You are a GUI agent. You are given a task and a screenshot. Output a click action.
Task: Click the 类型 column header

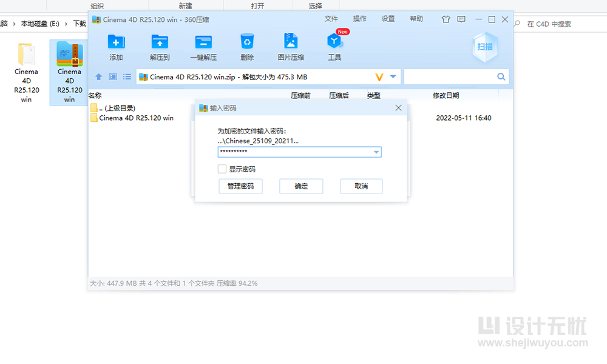point(373,95)
